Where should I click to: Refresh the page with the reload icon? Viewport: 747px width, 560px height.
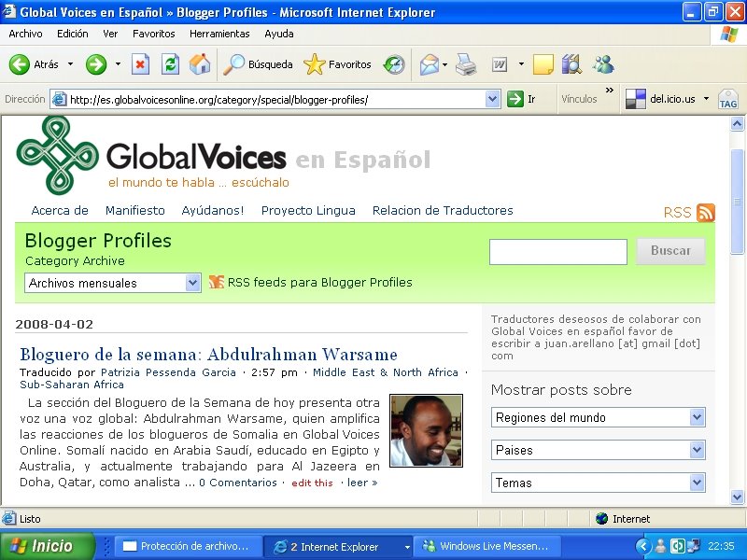(x=171, y=65)
